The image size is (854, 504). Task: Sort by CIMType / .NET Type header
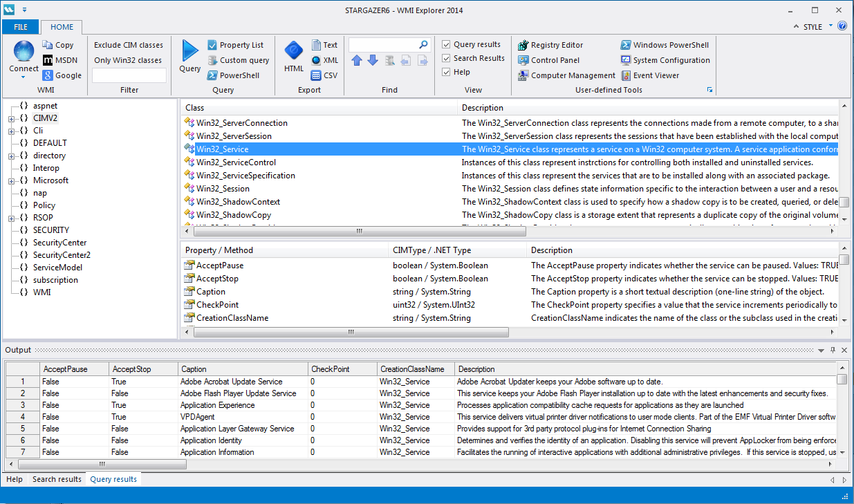click(458, 250)
